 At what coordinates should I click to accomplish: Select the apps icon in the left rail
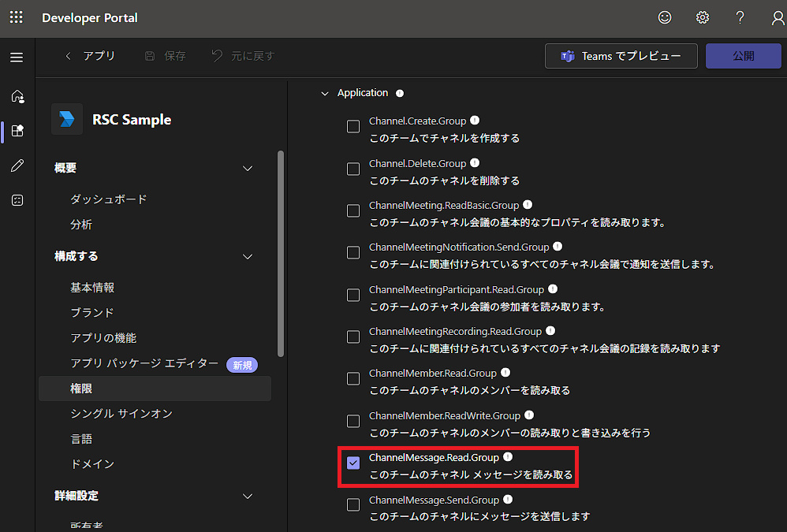pyautogui.click(x=17, y=131)
